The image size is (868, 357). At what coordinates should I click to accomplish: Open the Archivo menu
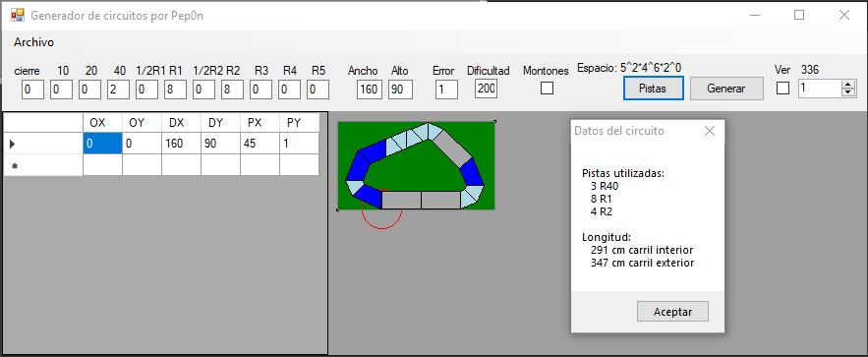(x=33, y=42)
